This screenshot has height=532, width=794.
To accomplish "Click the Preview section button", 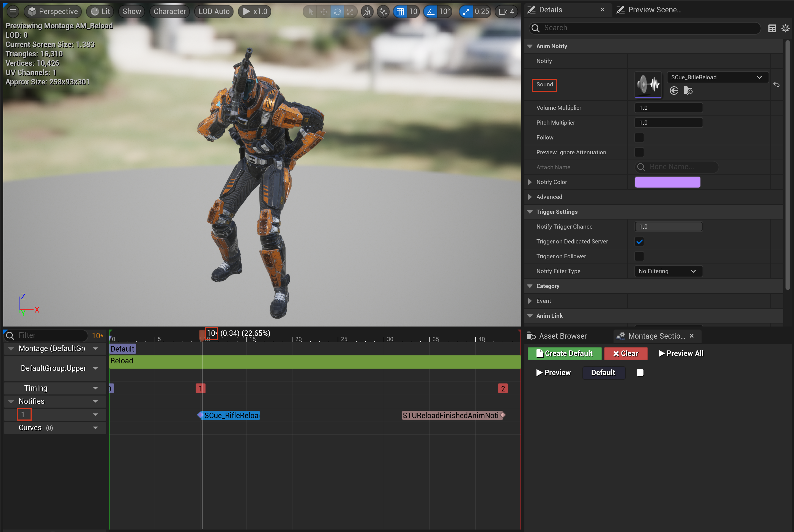I will coord(554,373).
